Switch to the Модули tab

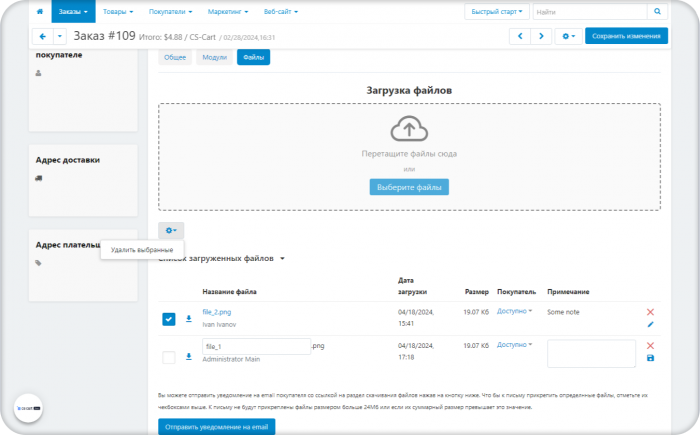(215, 57)
